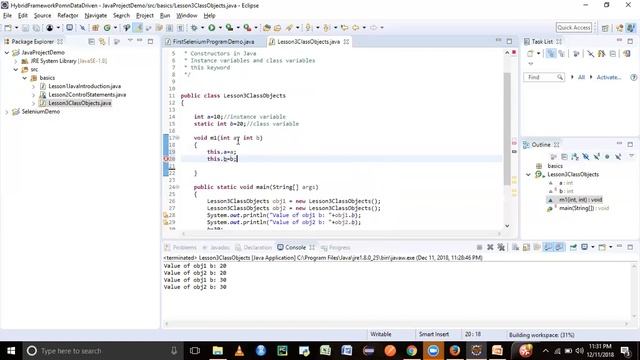The height and width of the screenshot is (360, 640).
Task: Switch to the FirstSeleniumProgramDemo.java editor tab
Action: pyautogui.click(x=209, y=42)
